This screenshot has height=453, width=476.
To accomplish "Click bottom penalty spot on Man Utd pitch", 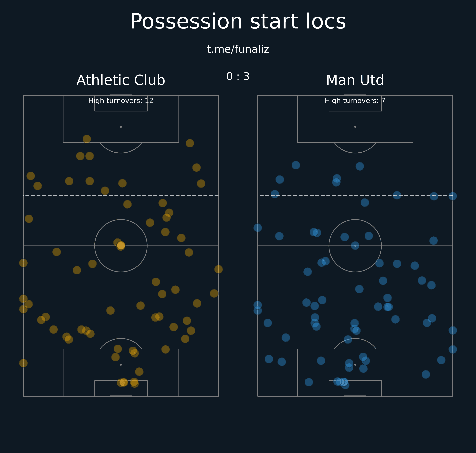I will click(x=355, y=365).
